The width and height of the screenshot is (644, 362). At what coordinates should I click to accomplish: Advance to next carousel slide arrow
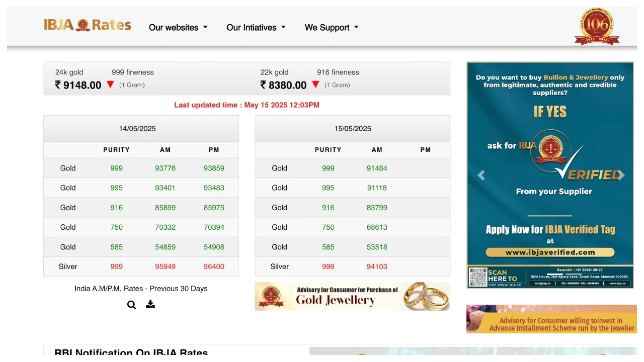621,175
